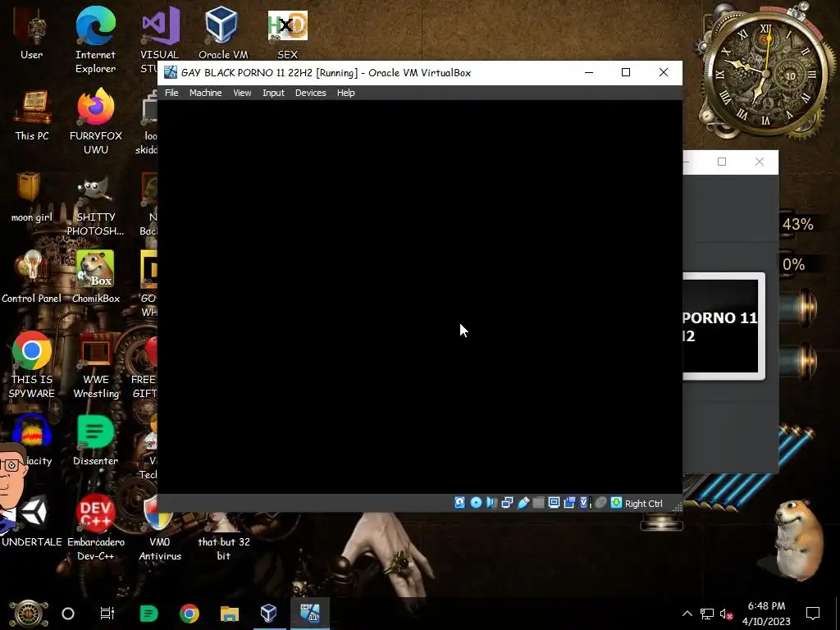This screenshot has width=840, height=630.
Task: Click the mouse integration indicator icon
Action: tap(600, 503)
